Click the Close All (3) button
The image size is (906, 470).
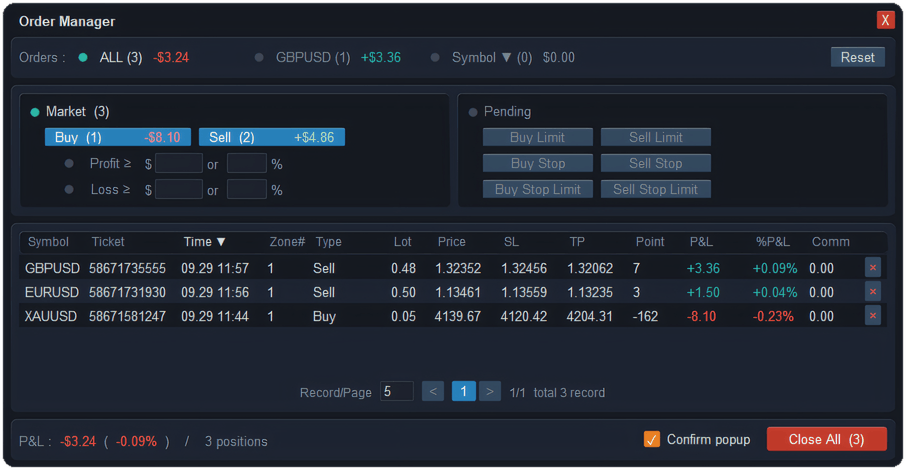click(826, 439)
